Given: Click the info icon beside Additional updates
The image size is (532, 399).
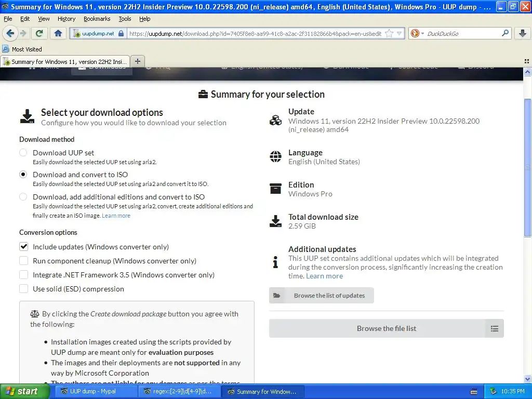Looking at the screenshot, I should pos(275,262).
